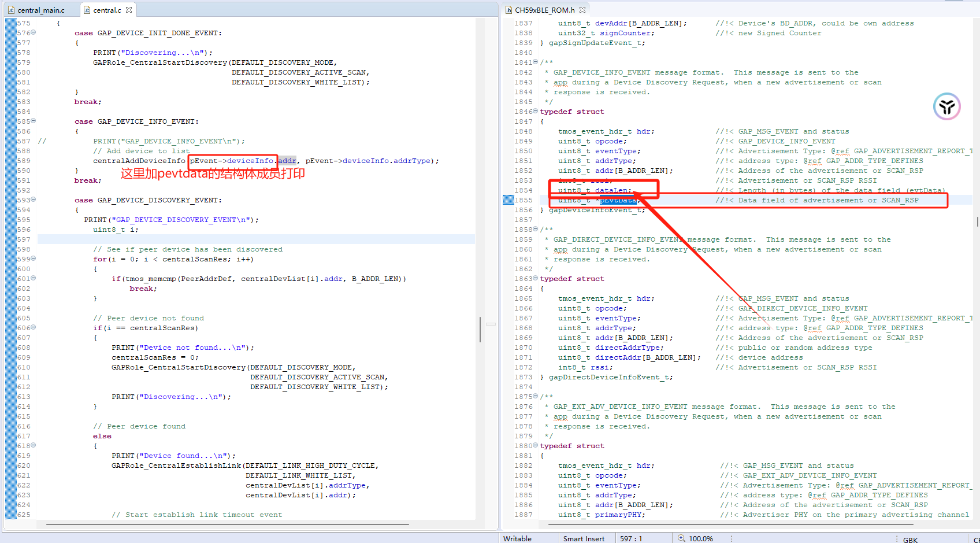The width and height of the screenshot is (980, 543).
Task: Activate the CH59xBLE_ROM.h editor tab
Action: [544, 10]
